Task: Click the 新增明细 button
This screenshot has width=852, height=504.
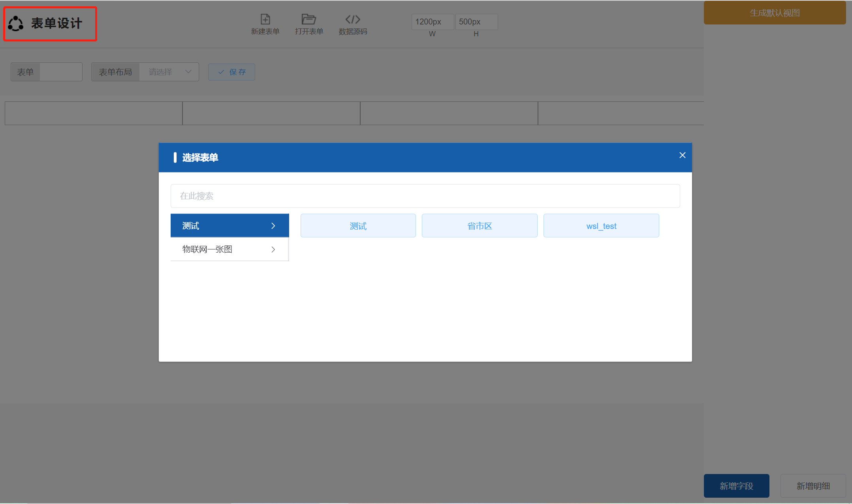Action: coord(813,486)
